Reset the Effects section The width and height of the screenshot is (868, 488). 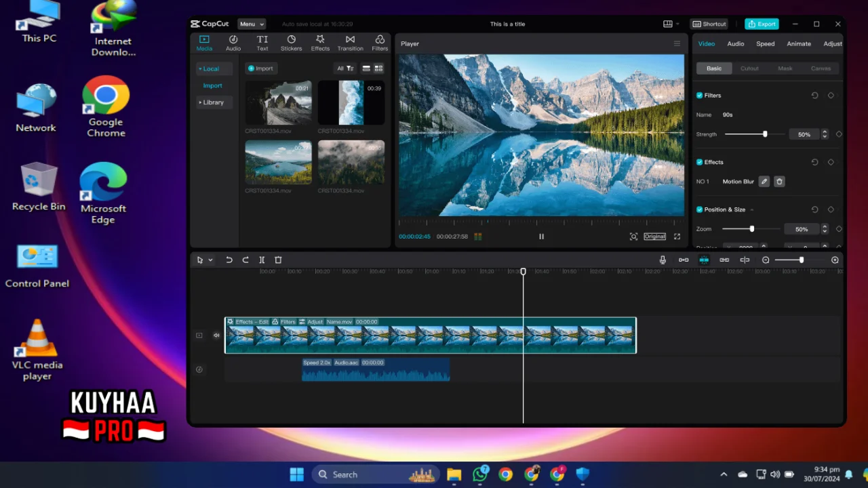(814, 163)
